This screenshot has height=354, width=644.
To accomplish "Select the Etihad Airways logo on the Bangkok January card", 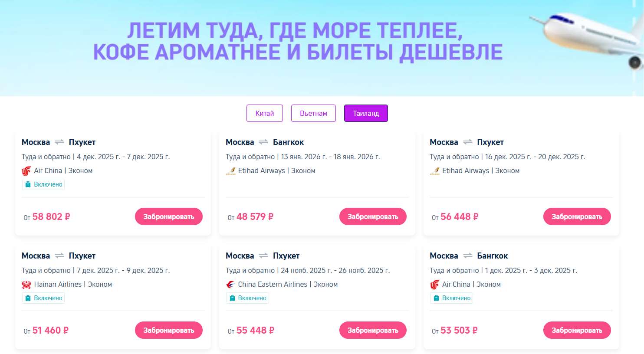I will point(230,170).
